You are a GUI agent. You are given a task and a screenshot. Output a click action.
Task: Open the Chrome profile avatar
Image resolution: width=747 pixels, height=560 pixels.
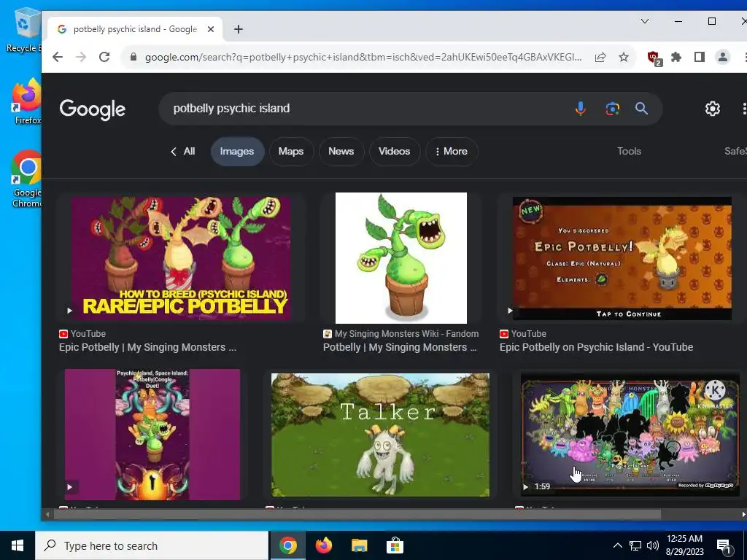coord(723,57)
